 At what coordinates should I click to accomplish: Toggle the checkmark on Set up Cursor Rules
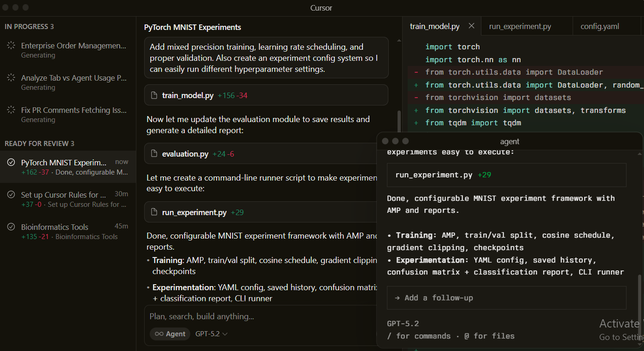click(11, 195)
